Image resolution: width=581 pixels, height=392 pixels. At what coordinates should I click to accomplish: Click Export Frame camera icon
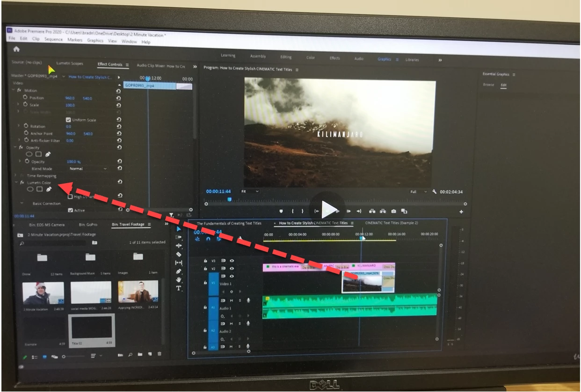point(394,211)
